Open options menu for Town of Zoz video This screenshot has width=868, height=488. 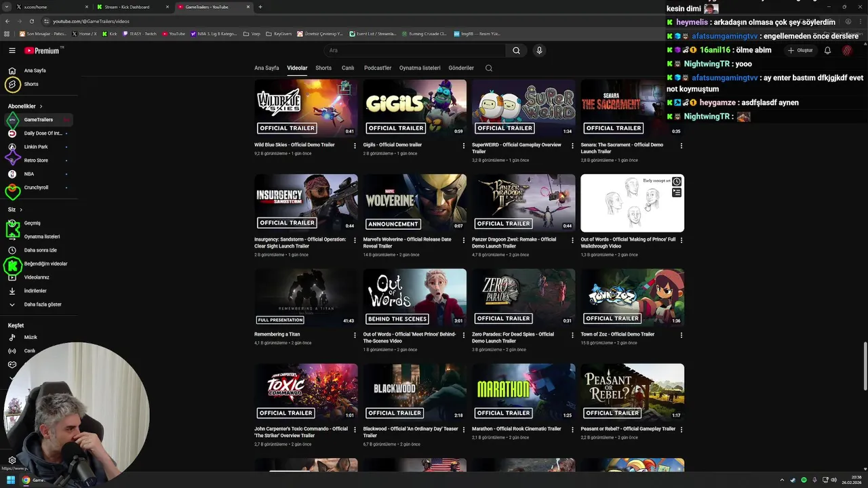point(682,335)
